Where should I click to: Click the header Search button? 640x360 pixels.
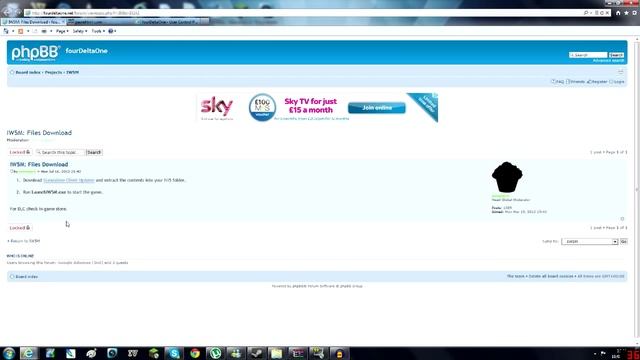pos(616,55)
